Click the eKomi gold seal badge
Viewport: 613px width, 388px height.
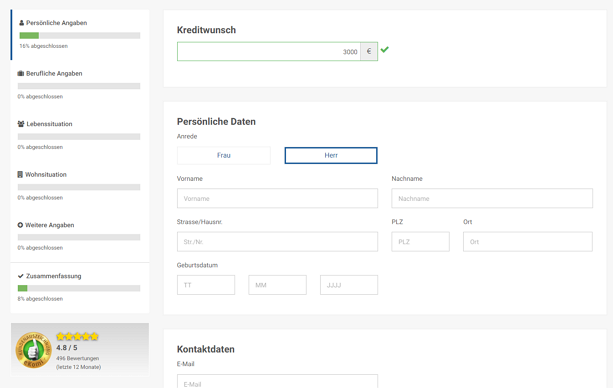[34, 350]
